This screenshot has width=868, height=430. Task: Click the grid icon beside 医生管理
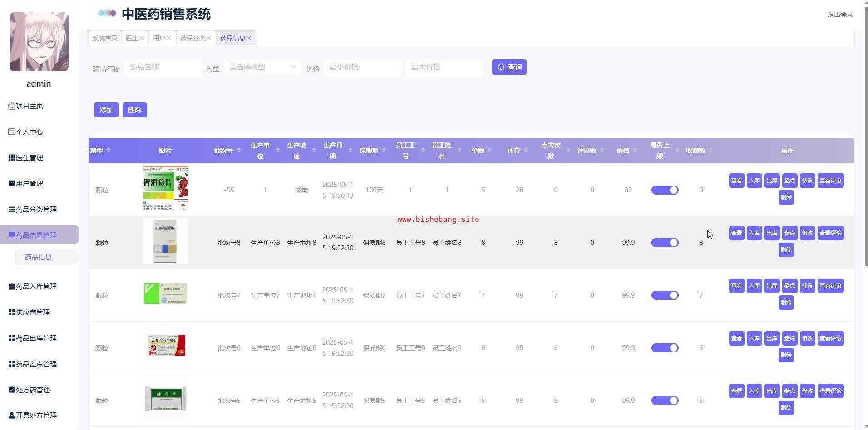[12, 158]
